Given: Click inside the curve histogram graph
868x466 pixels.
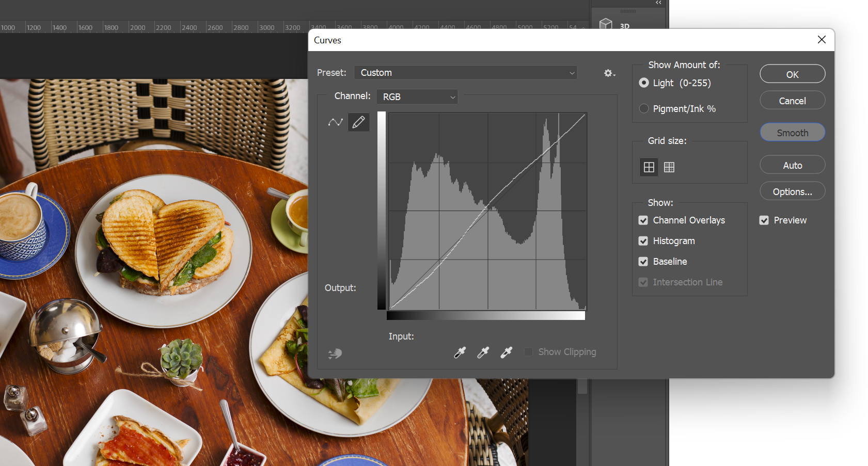Looking at the screenshot, I should point(487,211).
